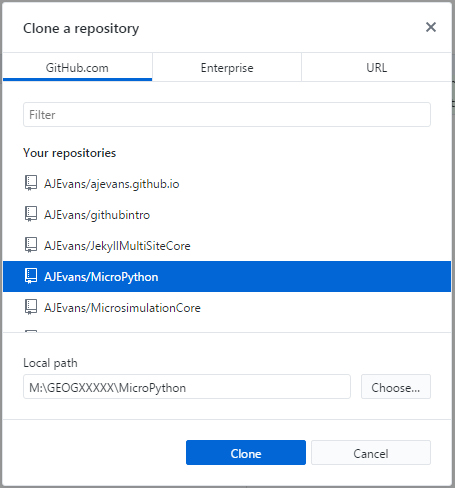Switch to the Enterprise tab
The width and height of the screenshot is (455, 488).
pos(227,68)
